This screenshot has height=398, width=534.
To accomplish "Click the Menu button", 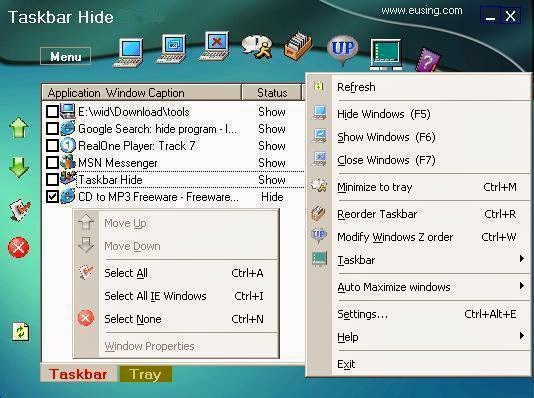I will (65, 56).
